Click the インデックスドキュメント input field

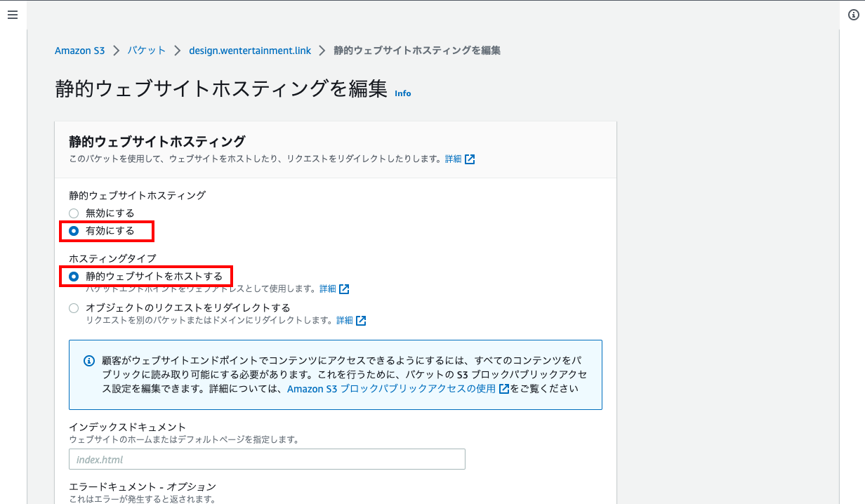[x=267, y=459]
